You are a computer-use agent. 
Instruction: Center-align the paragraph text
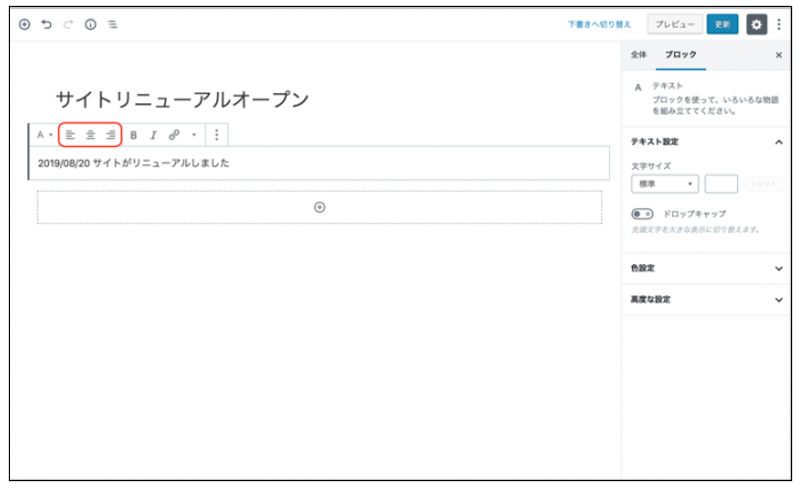(x=90, y=134)
